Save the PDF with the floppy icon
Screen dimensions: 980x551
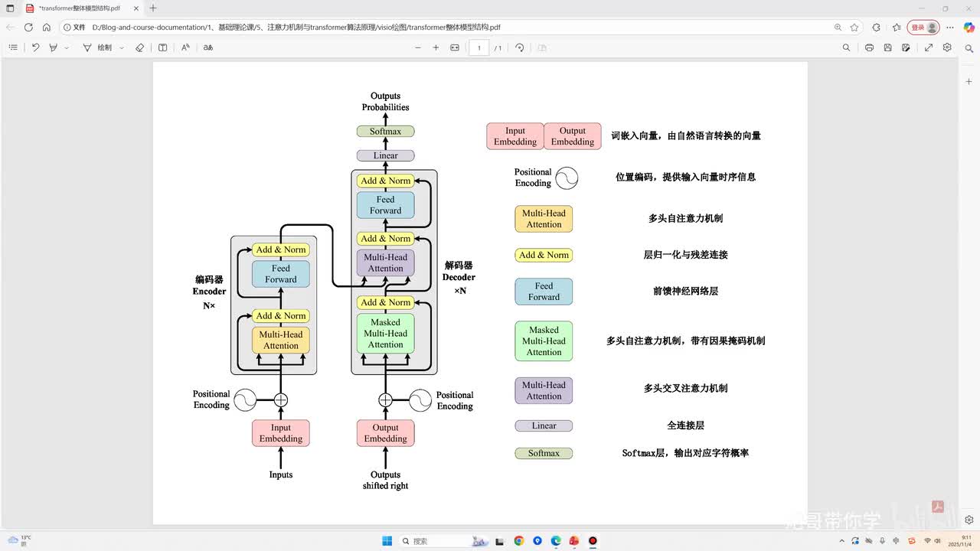click(x=887, y=47)
